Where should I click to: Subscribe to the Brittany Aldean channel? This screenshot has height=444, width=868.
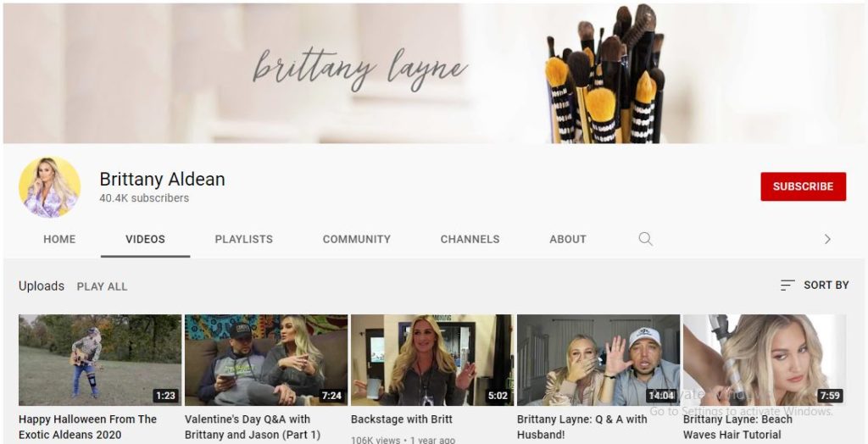point(804,186)
